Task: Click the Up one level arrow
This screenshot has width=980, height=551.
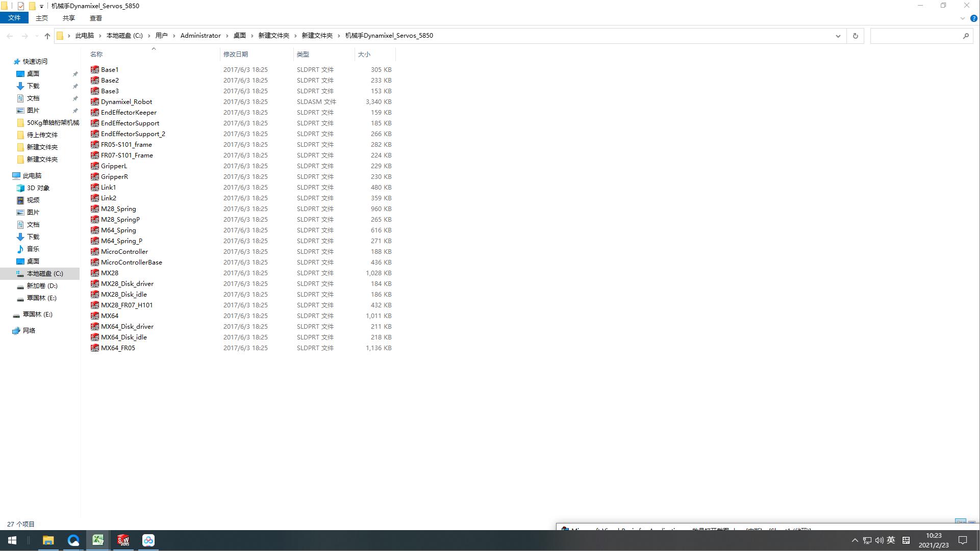Action: pyautogui.click(x=47, y=36)
